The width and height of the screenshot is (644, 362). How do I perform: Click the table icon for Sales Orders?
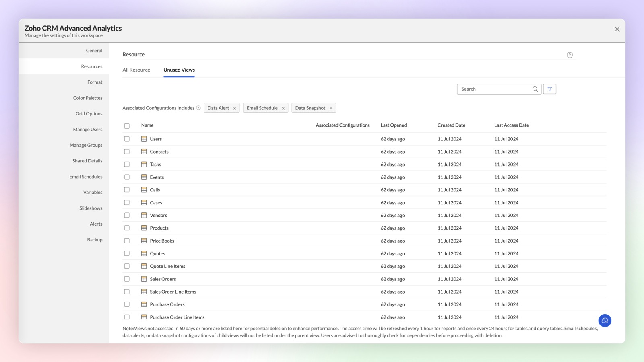[x=144, y=279]
